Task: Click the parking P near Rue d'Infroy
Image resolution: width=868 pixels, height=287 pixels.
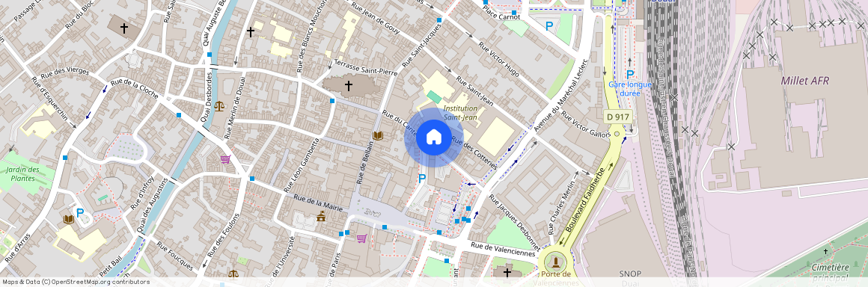Action: (80, 212)
